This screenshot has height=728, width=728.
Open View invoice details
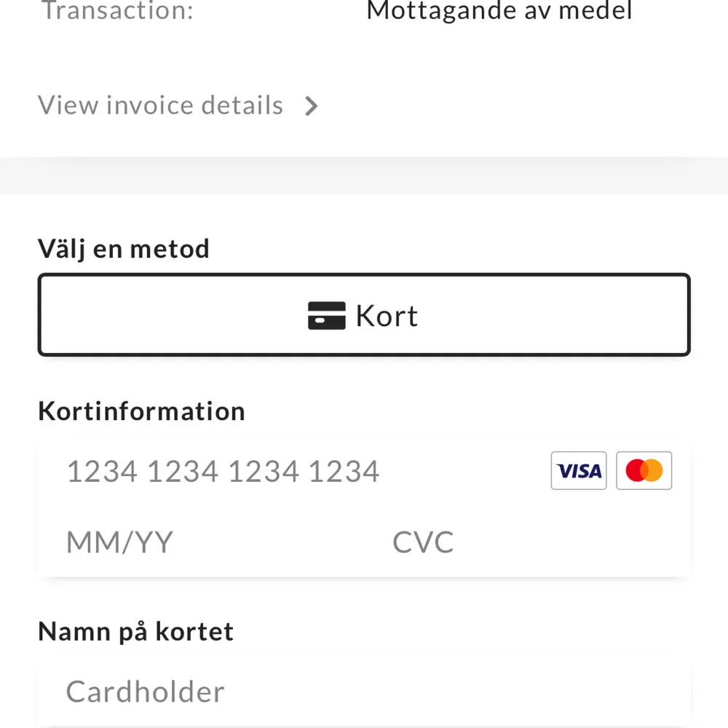coord(160,105)
